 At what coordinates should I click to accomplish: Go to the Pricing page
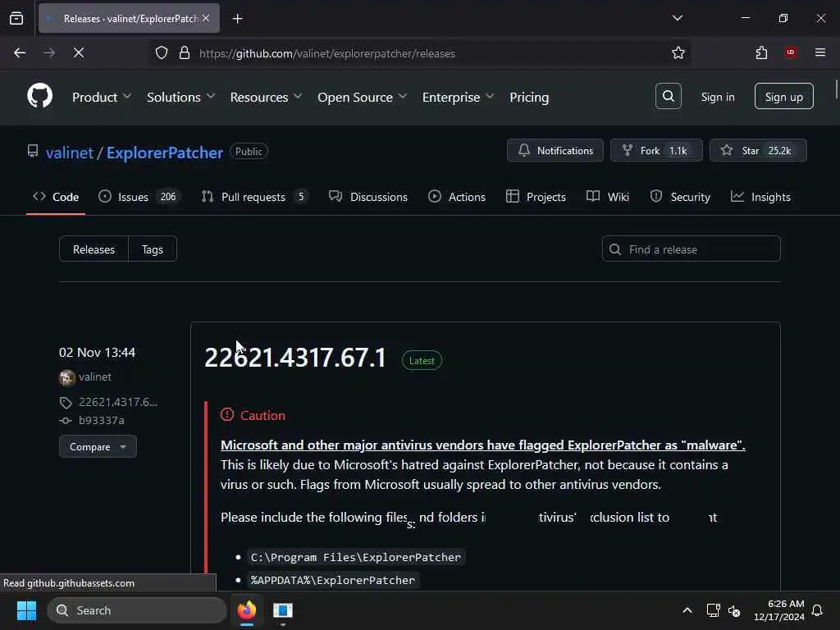click(x=529, y=97)
